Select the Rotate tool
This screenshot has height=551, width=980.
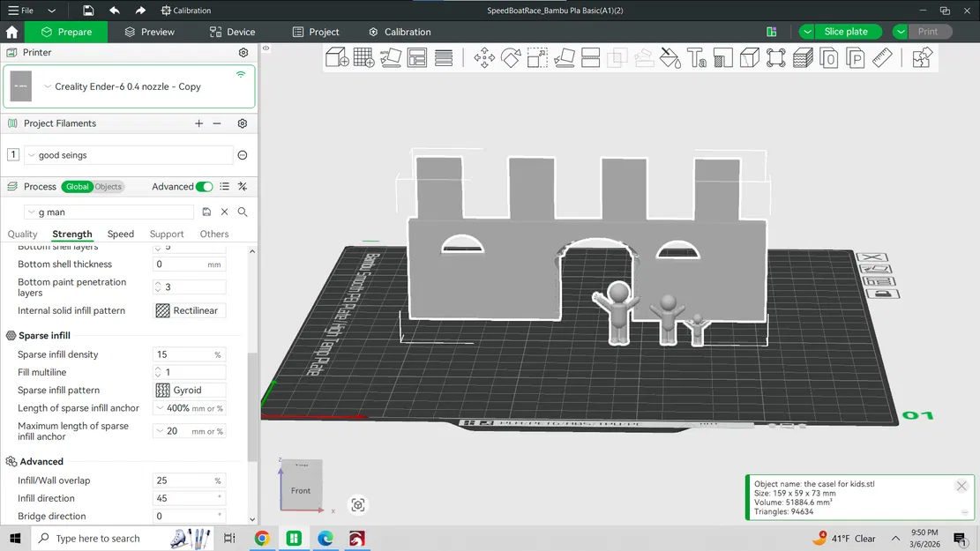tap(511, 57)
